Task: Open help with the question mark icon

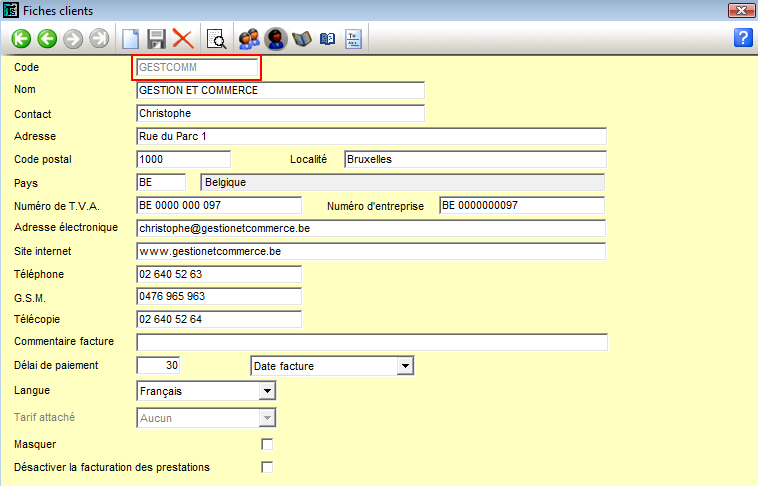Action: 743,38
